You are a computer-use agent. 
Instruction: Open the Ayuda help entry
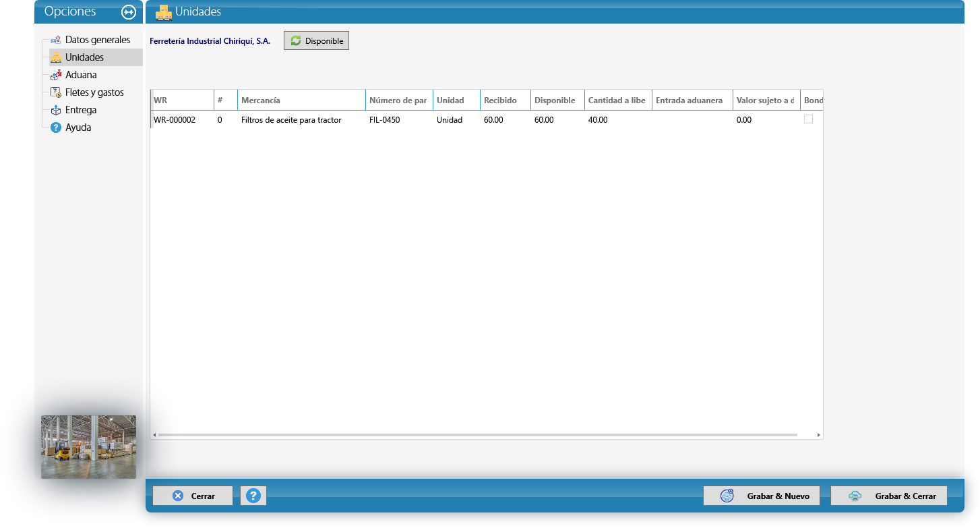(78, 127)
